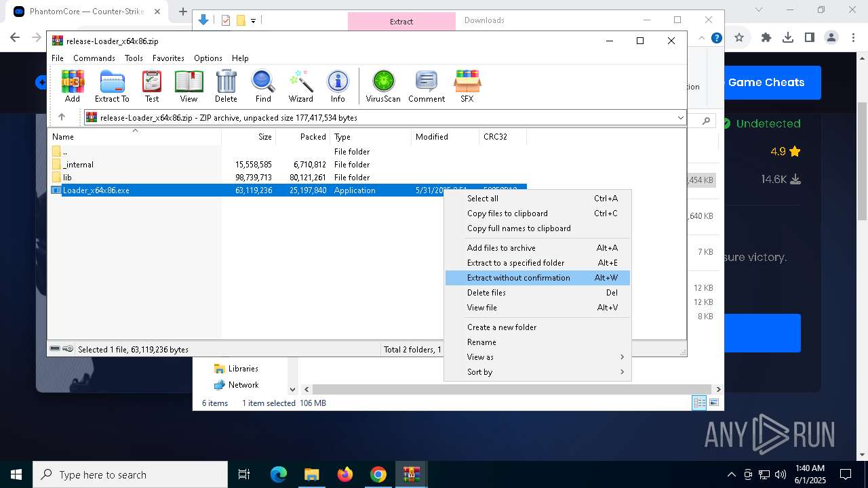Viewport: 868px width, 488px height.
Task: Choose Select all from the context menu
Action: [538, 199]
